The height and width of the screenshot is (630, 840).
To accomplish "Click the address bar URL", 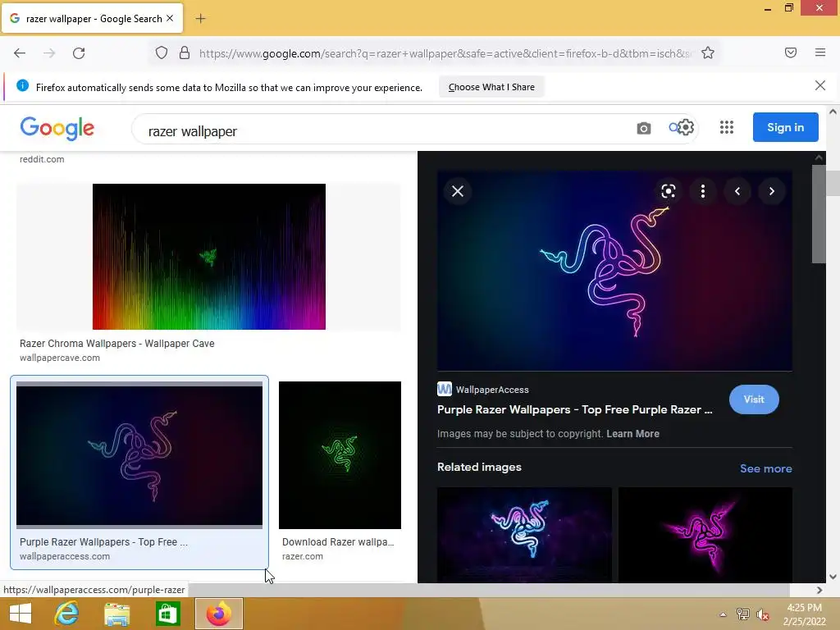I will (x=445, y=53).
